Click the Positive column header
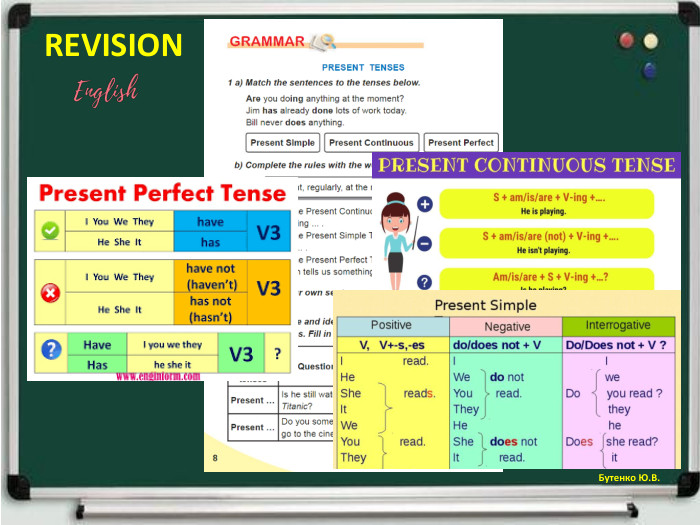The image size is (700, 525). pos(393,326)
